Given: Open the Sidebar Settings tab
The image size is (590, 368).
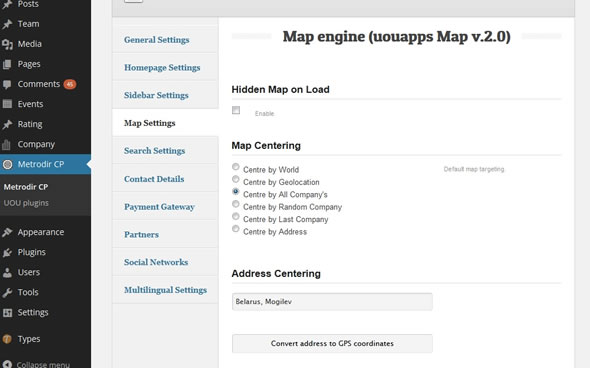Looking at the screenshot, I should click(165, 95).
